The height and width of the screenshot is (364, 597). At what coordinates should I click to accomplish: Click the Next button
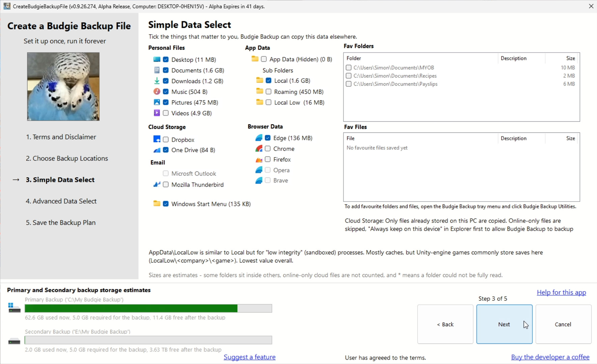pyautogui.click(x=504, y=324)
